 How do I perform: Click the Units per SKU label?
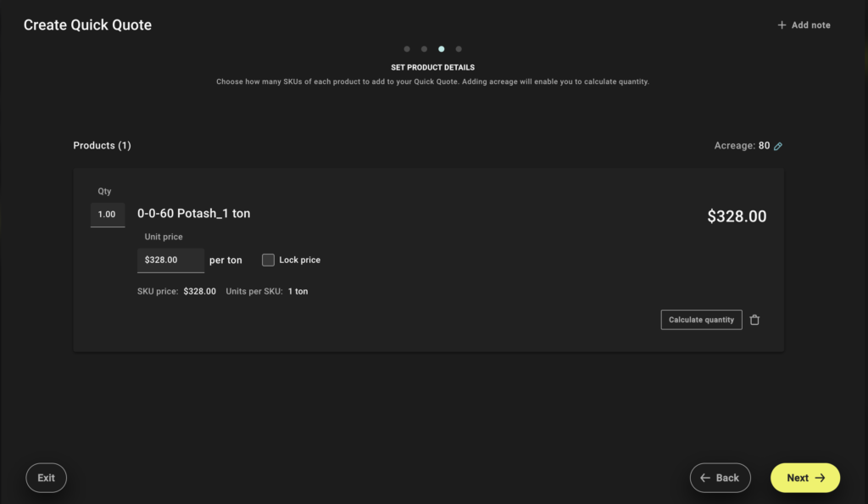254,291
